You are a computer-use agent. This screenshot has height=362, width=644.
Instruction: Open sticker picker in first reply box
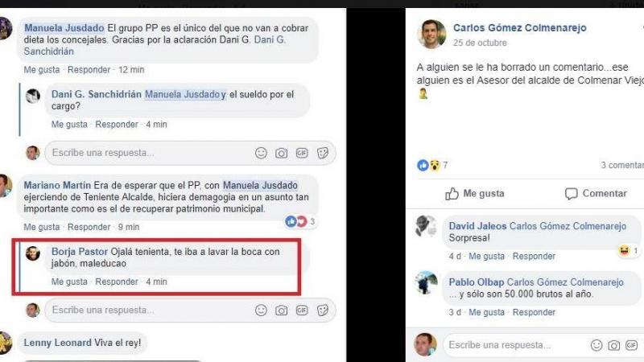323,153
